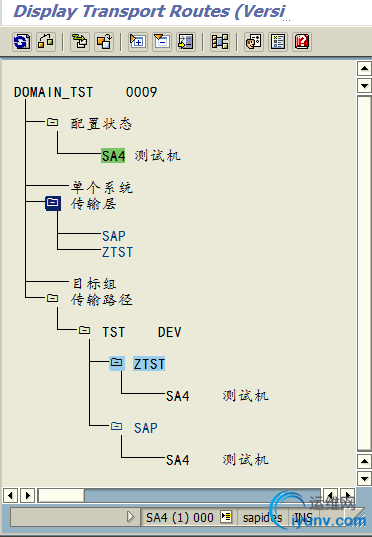The height and width of the screenshot is (537, 372).
Task: Click the Legend list icon
Action: [x=278, y=42]
